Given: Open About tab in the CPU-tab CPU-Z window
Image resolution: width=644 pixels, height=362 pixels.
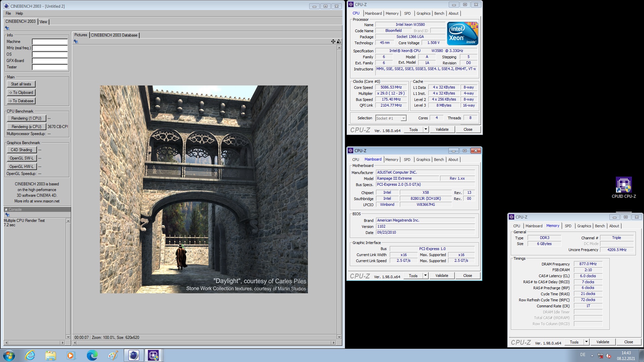Looking at the screenshot, I should 453,13.
